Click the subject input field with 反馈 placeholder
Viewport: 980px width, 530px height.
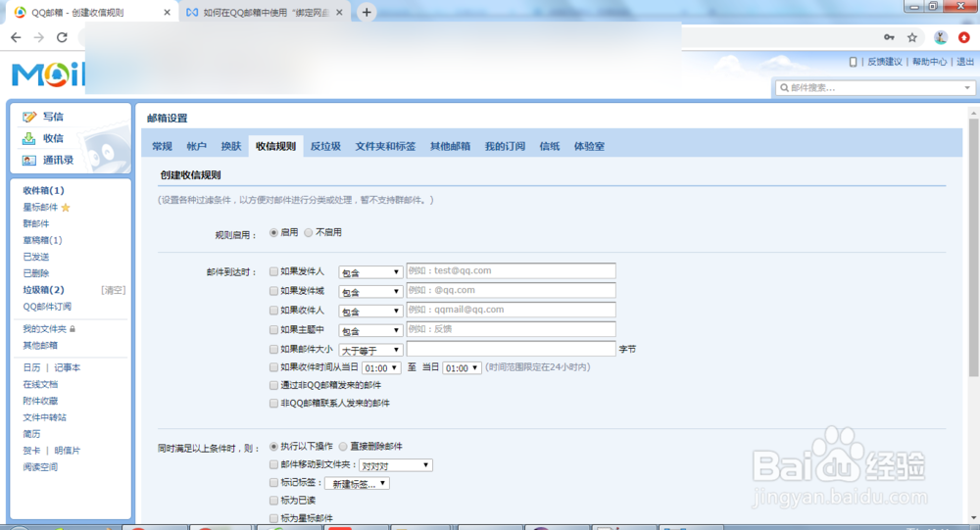coord(511,329)
